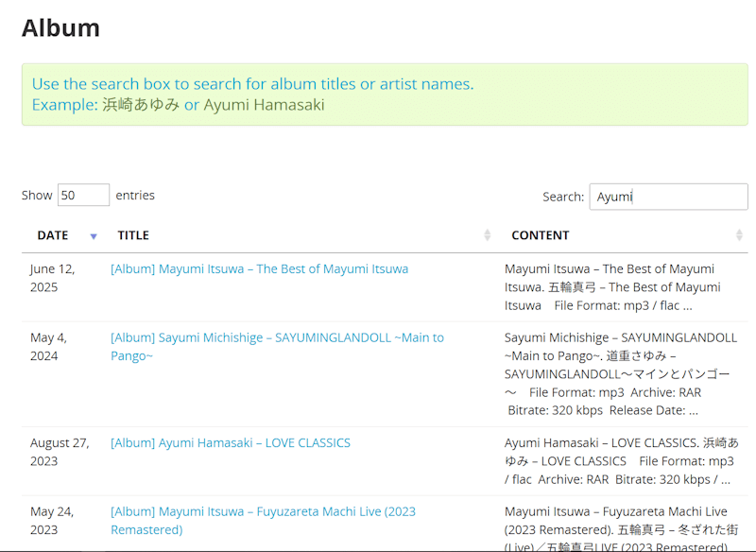Click the TITLE column sort arrows
Viewport: 756px width, 552px height.
click(488, 235)
